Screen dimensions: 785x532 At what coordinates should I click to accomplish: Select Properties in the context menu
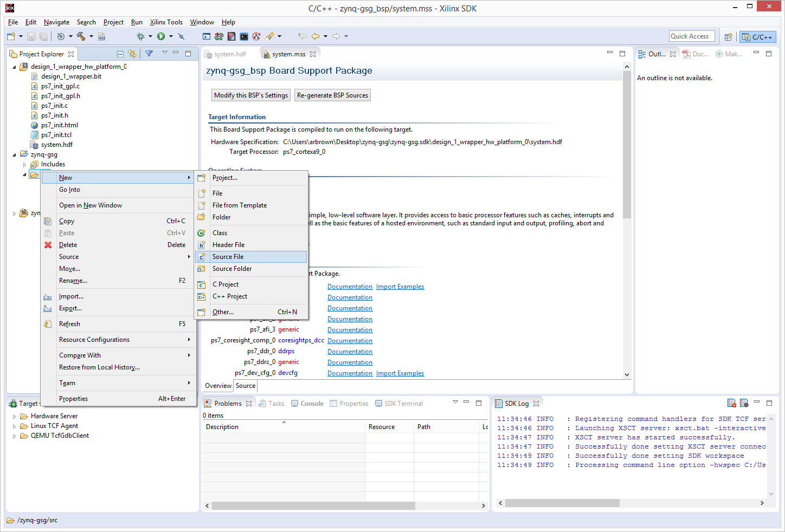pyautogui.click(x=118, y=399)
